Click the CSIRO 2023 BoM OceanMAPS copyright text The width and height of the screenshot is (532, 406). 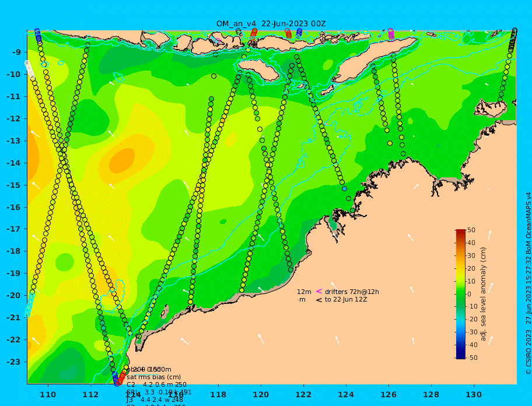528,283
